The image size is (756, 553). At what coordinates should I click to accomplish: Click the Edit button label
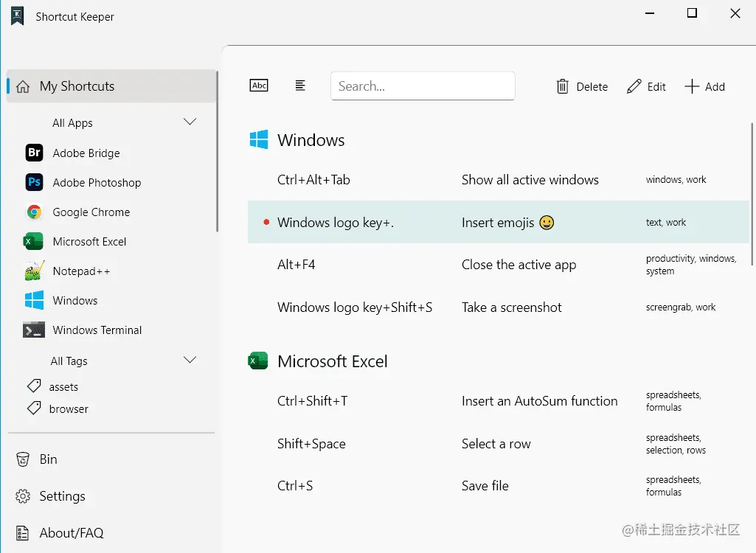[656, 87]
